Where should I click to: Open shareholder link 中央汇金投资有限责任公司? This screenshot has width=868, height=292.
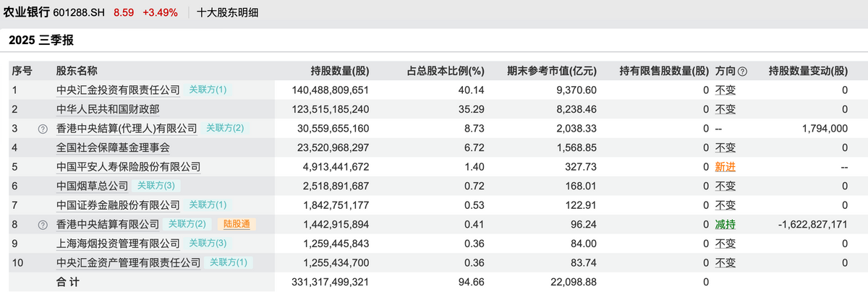point(118,90)
